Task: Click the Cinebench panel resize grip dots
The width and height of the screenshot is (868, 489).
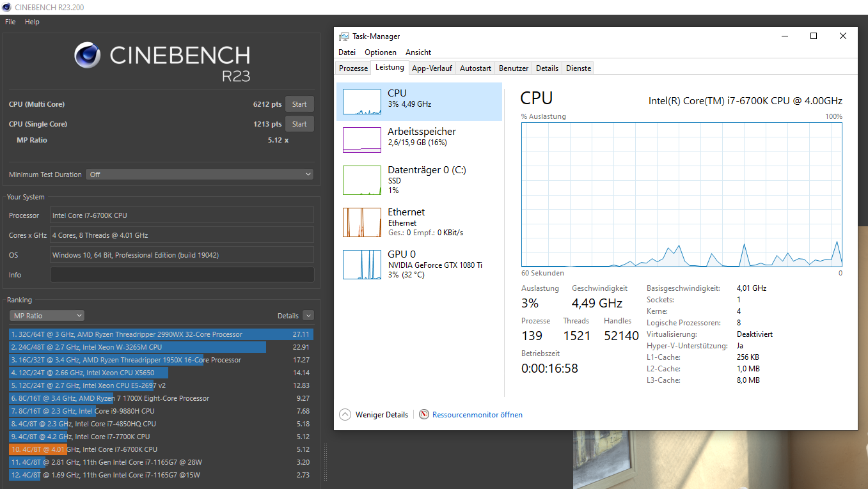Action: click(326, 462)
